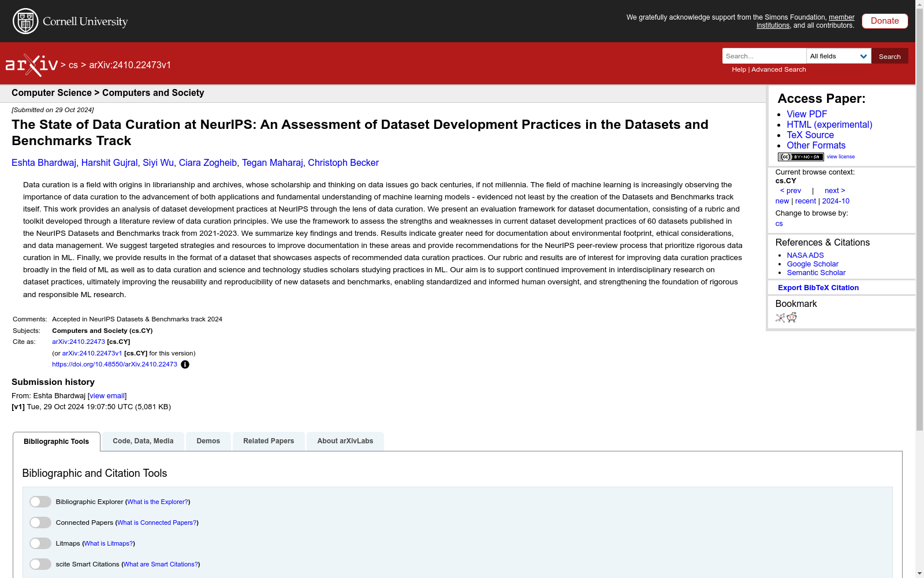Switch to the Bibliographic Tools tab

coord(57,442)
